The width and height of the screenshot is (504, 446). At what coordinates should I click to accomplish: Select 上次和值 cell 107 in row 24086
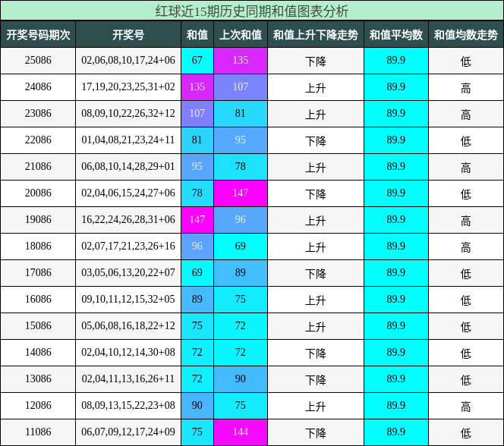(241, 87)
